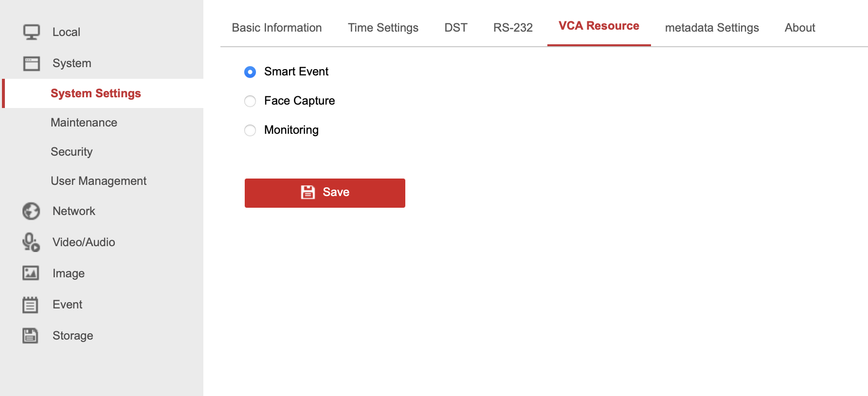Click the Network globe icon

click(31, 211)
